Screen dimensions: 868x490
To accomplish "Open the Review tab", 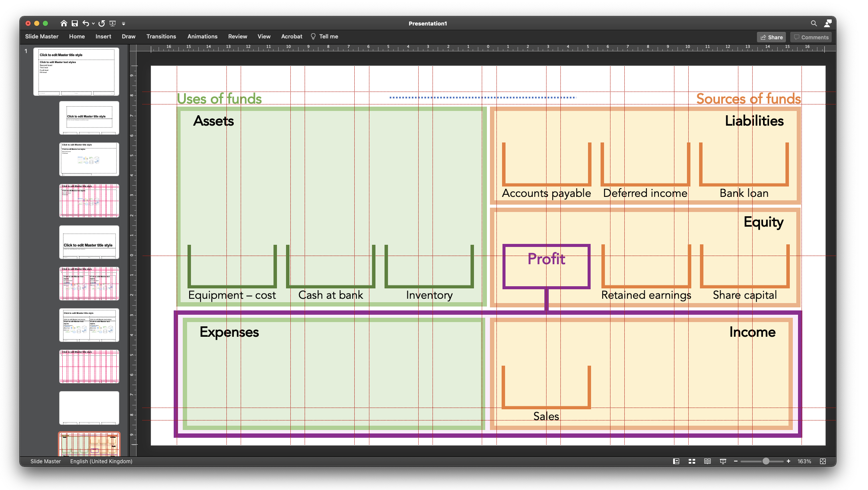I will [238, 37].
